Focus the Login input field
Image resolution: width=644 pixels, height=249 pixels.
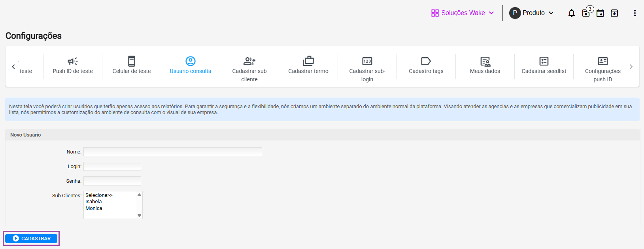coord(112,166)
